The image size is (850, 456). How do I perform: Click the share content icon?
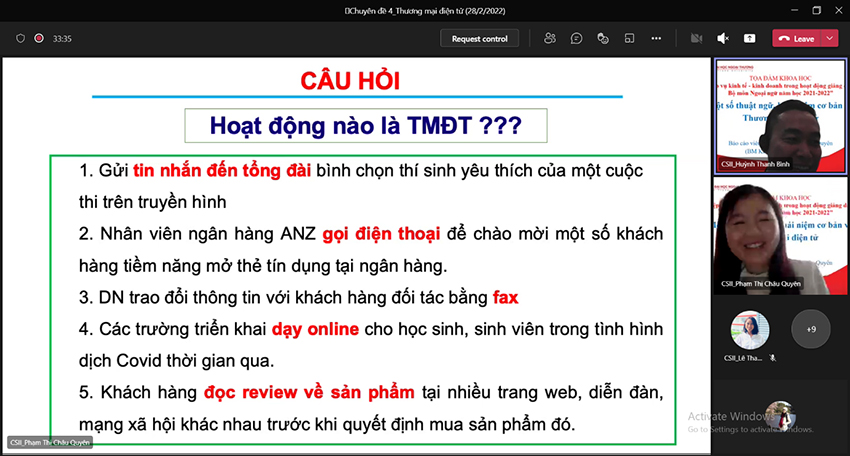point(750,38)
